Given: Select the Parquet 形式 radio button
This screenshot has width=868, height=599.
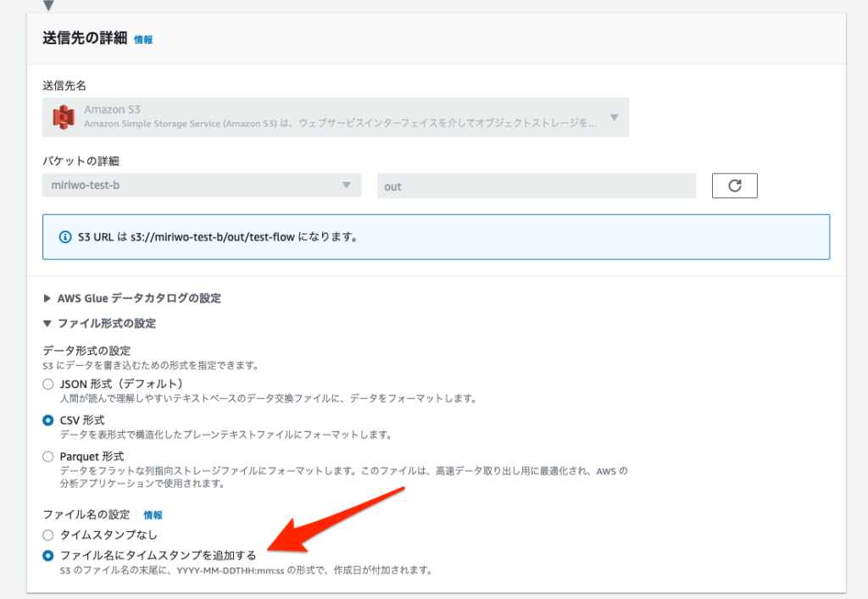Looking at the screenshot, I should pos(47,458).
